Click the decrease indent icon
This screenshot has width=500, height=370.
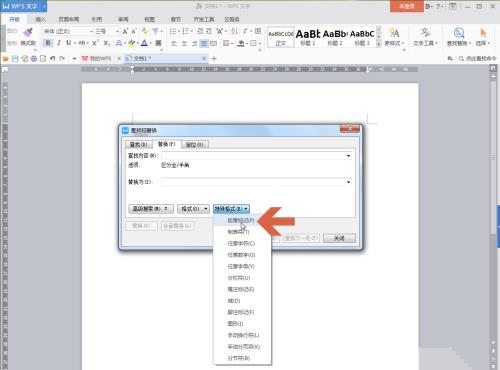click(200, 31)
